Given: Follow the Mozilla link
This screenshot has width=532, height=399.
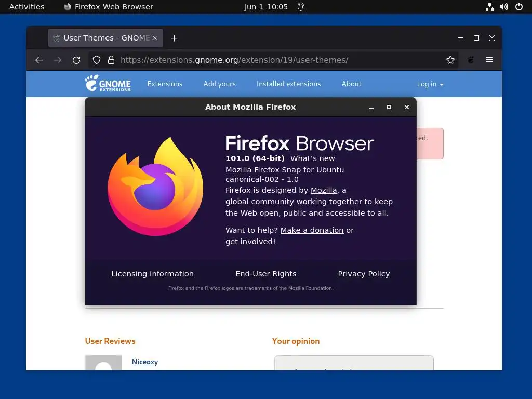Looking at the screenshot, I should (x=324, y=190).
